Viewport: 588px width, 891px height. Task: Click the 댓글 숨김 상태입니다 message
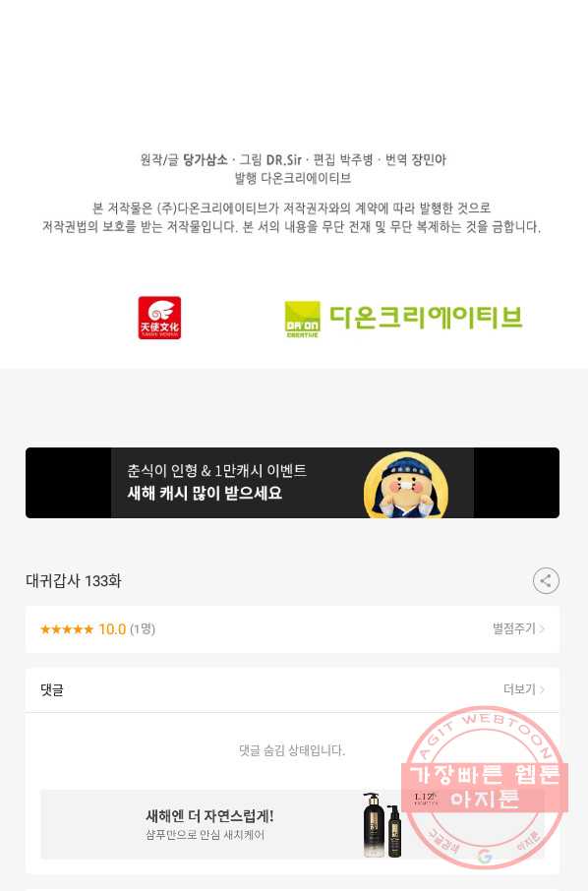(x=292, y=750)
